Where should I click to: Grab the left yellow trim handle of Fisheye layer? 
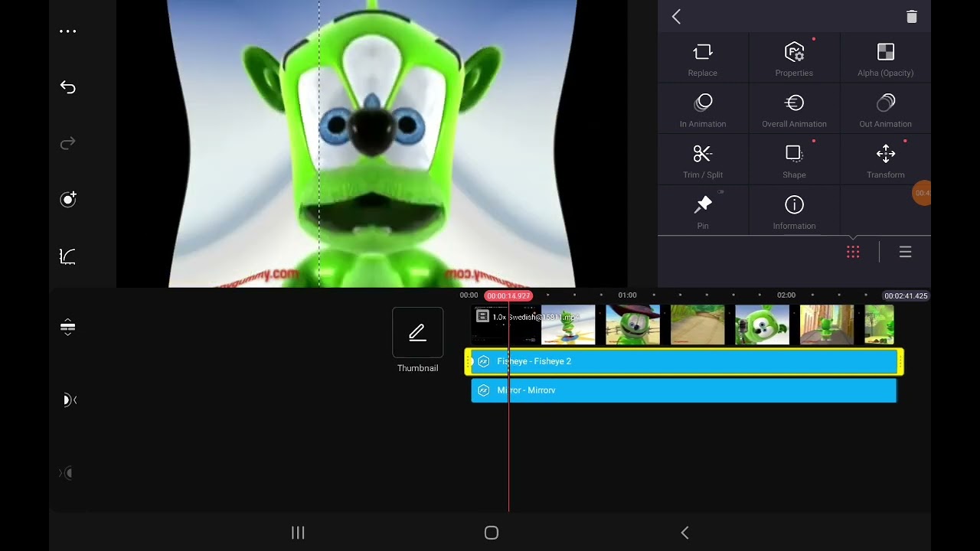tap(468, 362)
